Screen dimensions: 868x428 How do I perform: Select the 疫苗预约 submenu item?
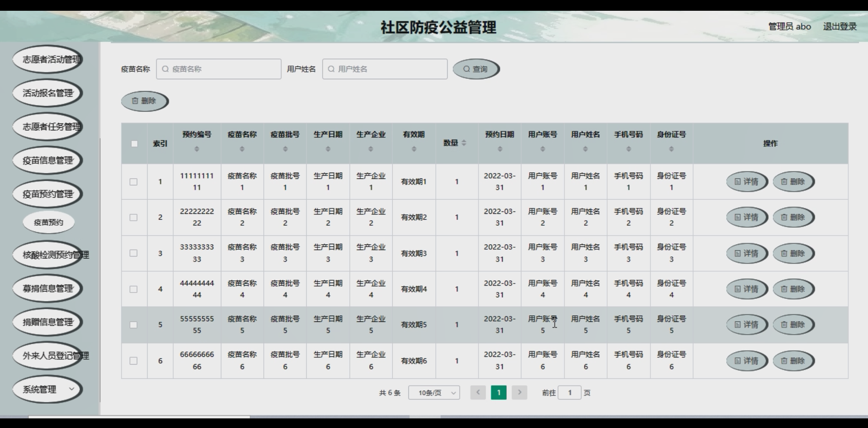pyautogui.click(x=48, y=222)
